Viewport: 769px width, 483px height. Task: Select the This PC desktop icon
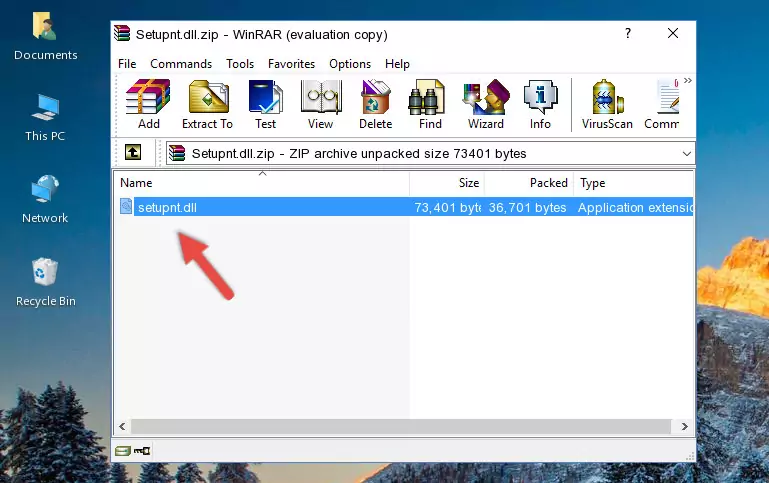pos(45,118)
